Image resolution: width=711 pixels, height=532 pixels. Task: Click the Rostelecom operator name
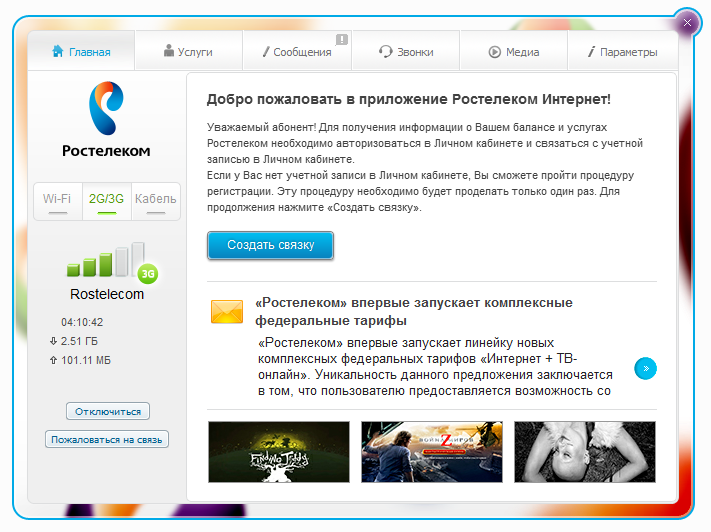pyautogui.click(x=107, y=294)
